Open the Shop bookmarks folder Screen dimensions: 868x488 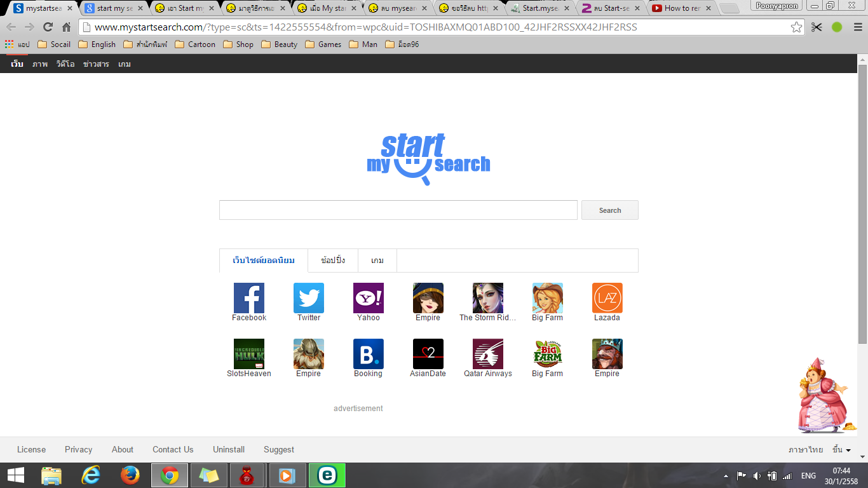[238, 44]
